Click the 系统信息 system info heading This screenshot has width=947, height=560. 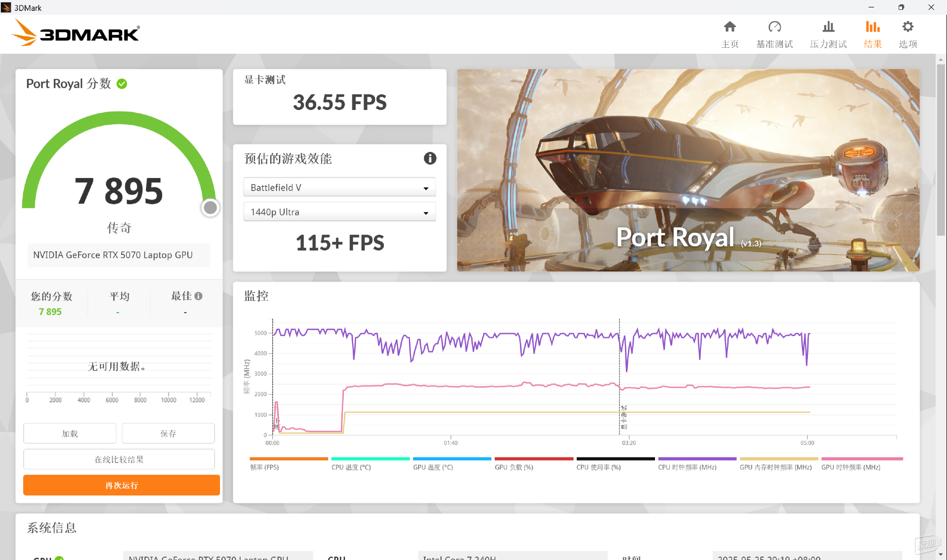(52, 528)
